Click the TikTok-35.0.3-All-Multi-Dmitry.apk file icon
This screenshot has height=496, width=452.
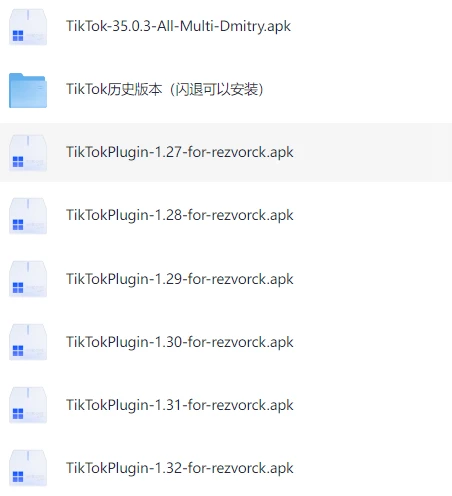28,27
